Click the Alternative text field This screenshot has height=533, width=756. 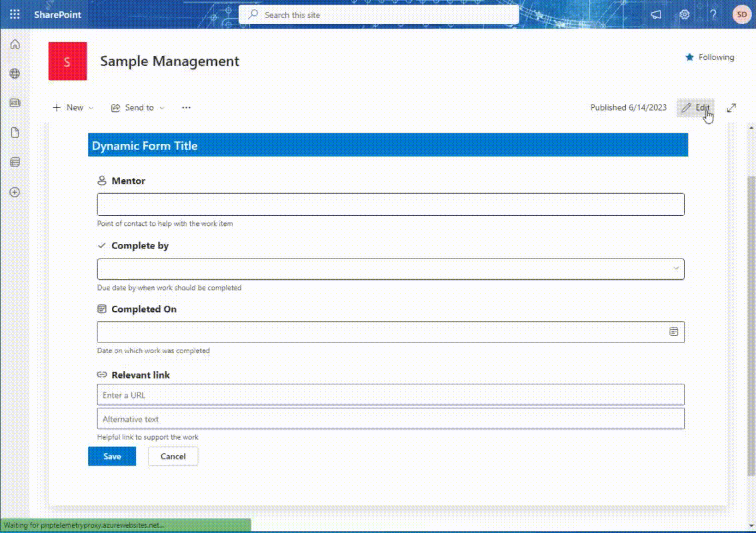391,419
